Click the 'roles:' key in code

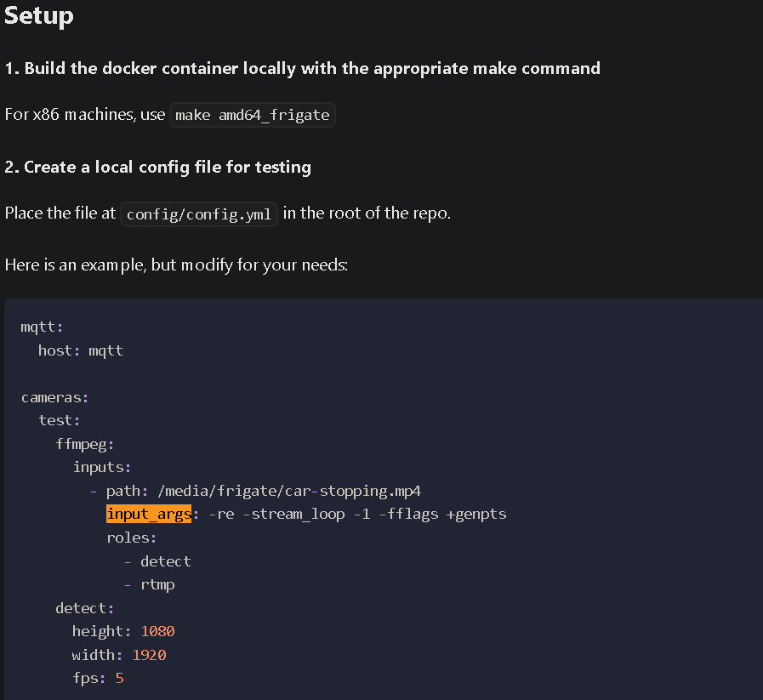tap(132, 538)
